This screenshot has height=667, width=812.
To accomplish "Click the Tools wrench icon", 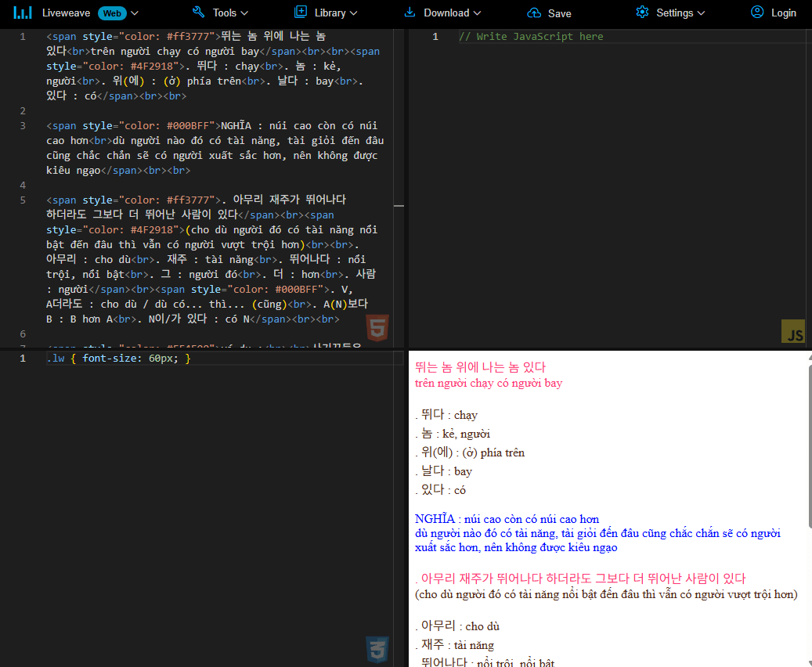I will tap(199, 13).
